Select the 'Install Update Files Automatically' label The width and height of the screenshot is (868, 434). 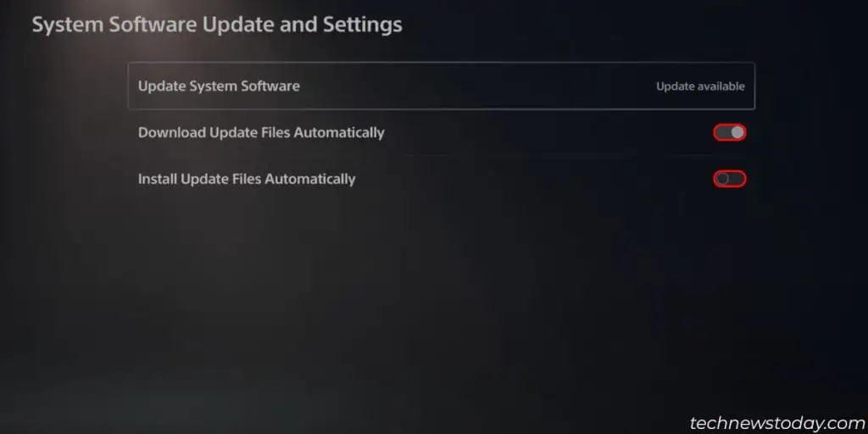click(x=247, y=180)
